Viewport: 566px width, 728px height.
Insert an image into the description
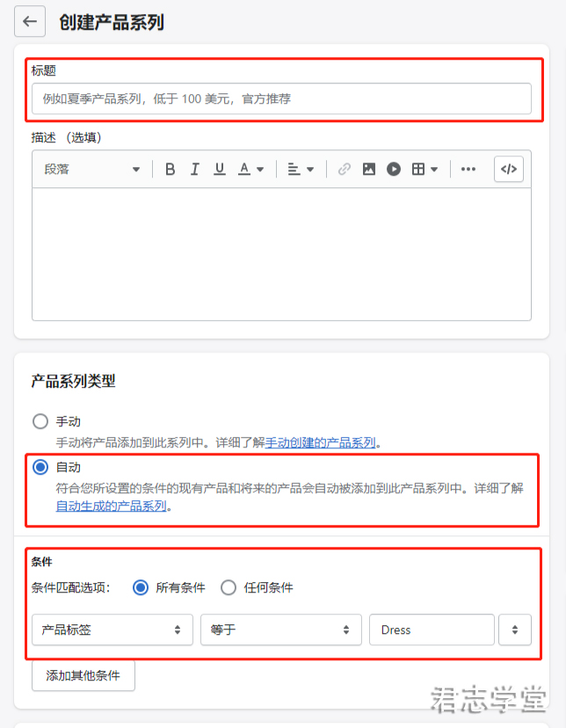tap(369, 169)
